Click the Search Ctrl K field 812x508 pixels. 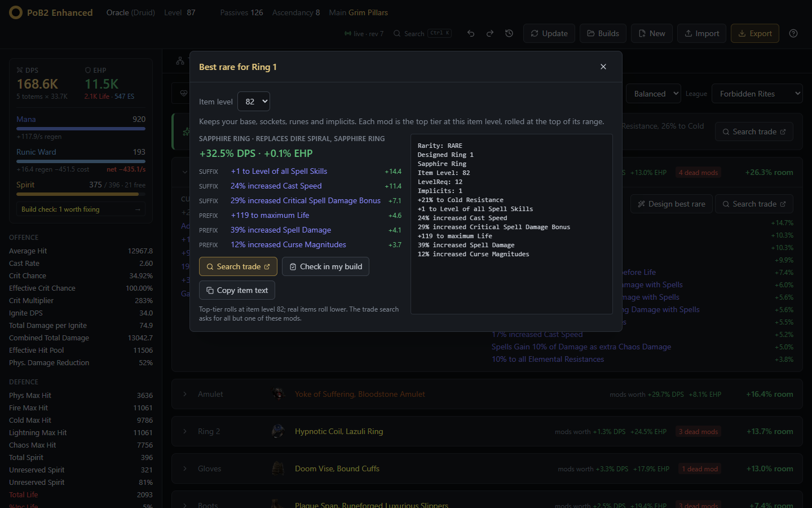tap(422, 34)
